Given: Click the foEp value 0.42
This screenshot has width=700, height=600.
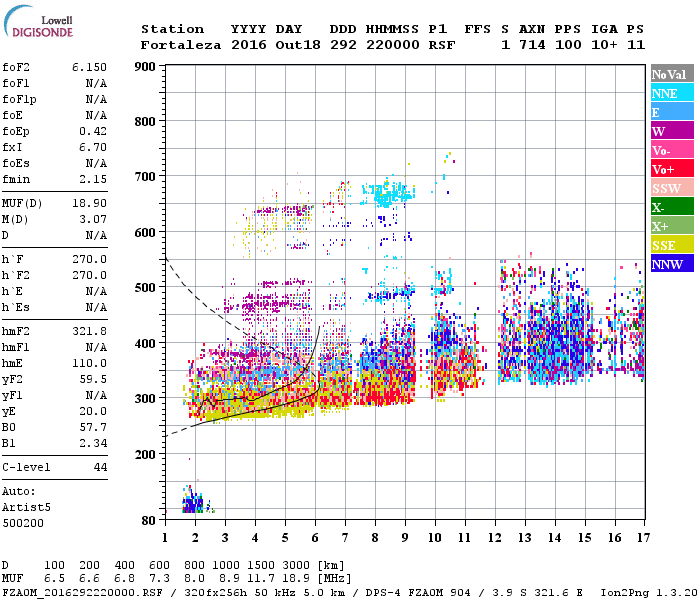Looking at the screenshot, I should click(93, 131).
